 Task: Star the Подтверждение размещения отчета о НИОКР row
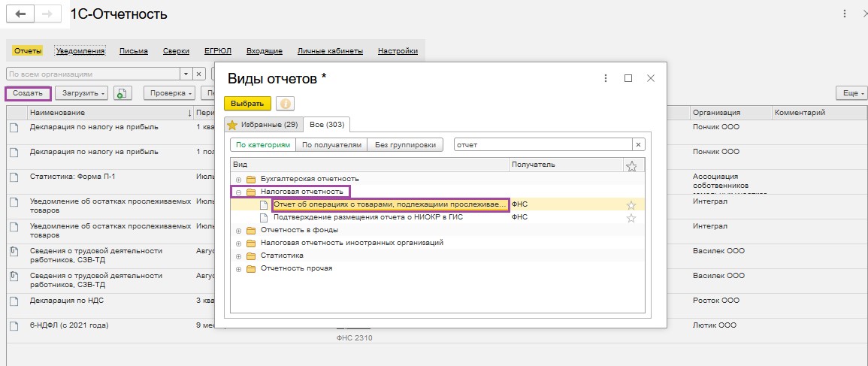click(631, 218)
